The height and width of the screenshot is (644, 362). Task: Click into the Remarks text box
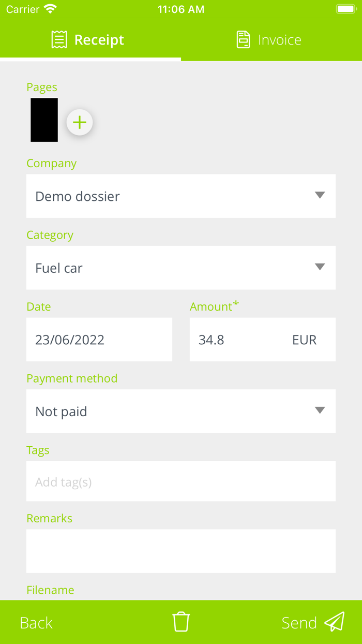pos(181,551)
